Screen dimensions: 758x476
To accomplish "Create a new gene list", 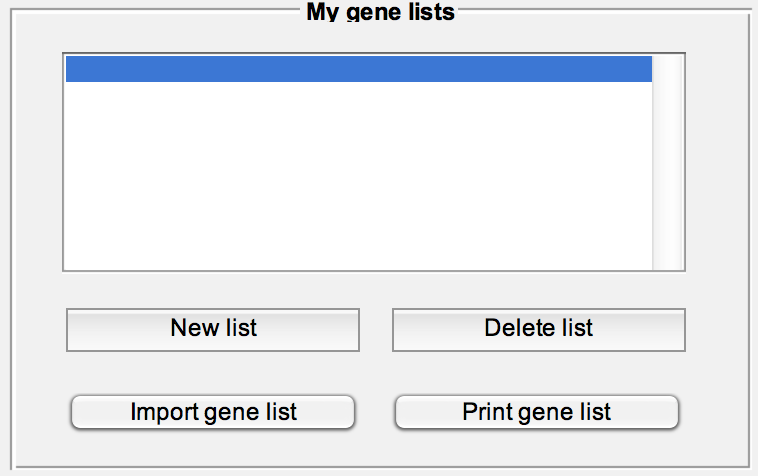I will (213, 329).
